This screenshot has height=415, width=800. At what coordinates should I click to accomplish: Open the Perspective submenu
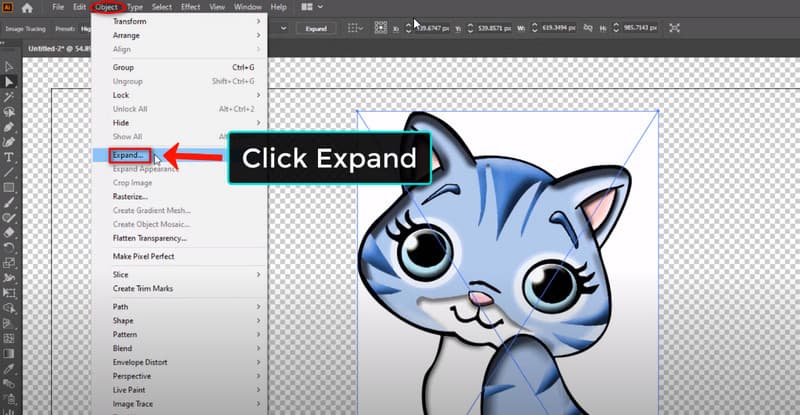tap(180, 376)
